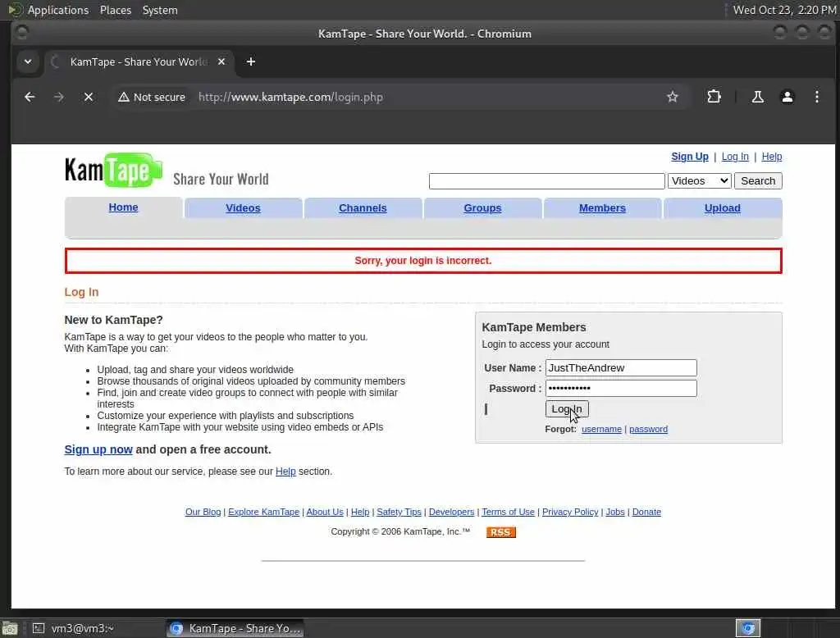Open the Safety Tips footer link

tap(399, 512)
